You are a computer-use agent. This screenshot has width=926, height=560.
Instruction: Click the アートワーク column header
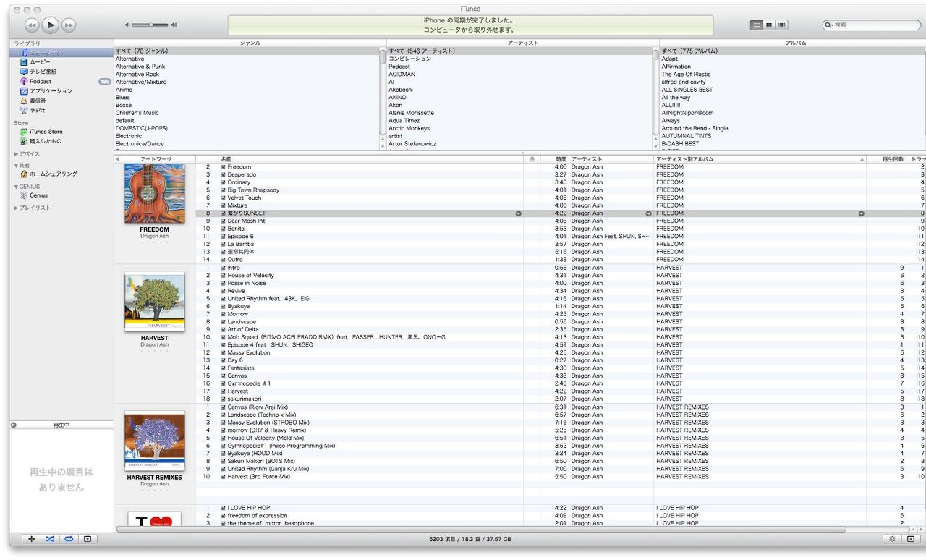click(156, 158)
